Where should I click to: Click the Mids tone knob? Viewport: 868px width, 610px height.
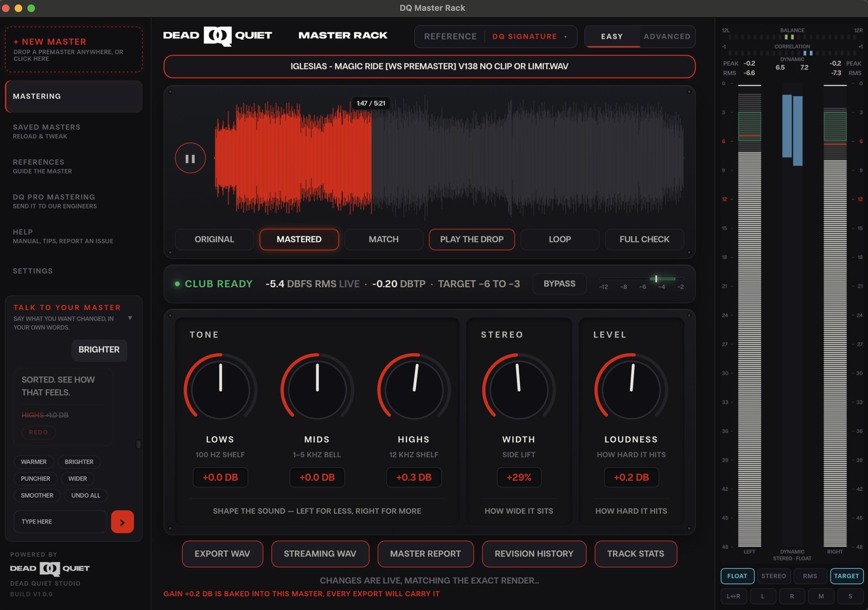tap(317, 389)
